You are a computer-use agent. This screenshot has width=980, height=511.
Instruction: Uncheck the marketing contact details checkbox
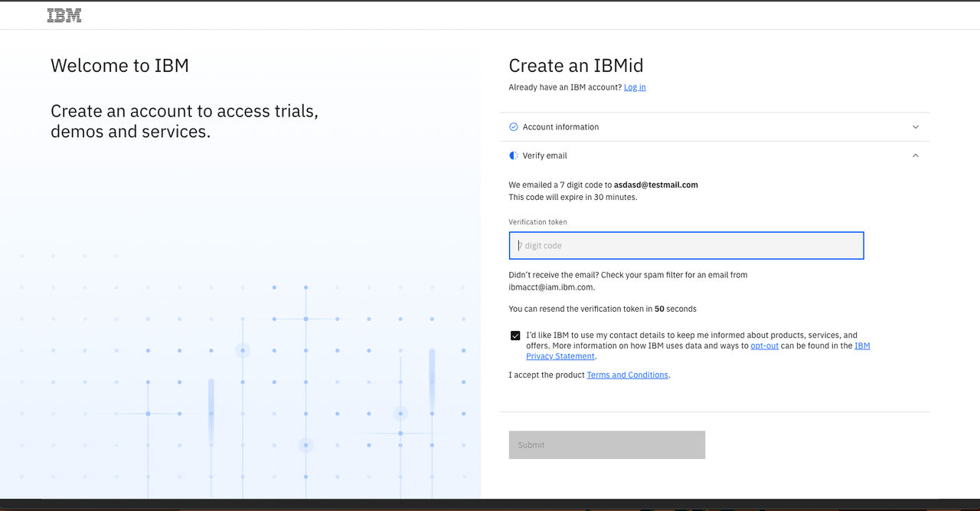click(x=515, y=336)
